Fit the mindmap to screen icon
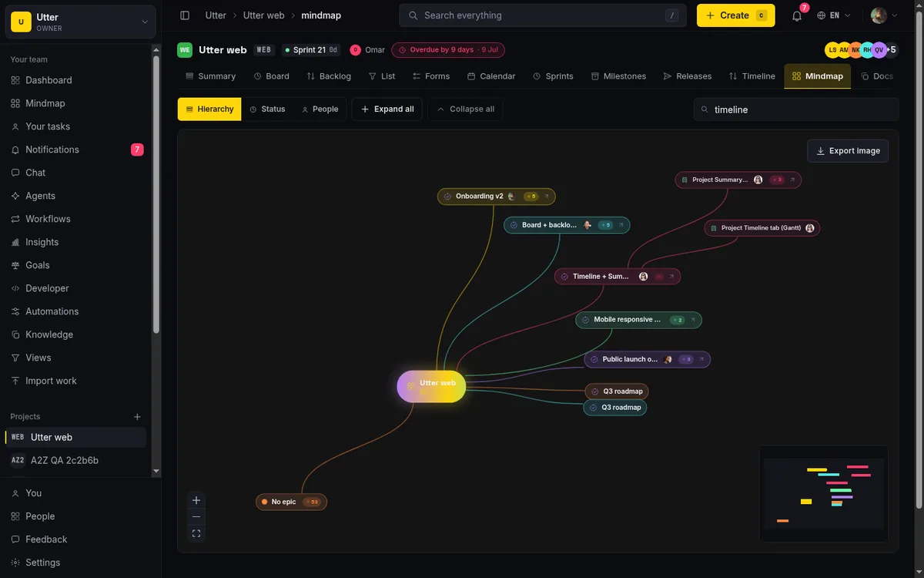This screenshot has height=578, width=924. coord(196,533)
